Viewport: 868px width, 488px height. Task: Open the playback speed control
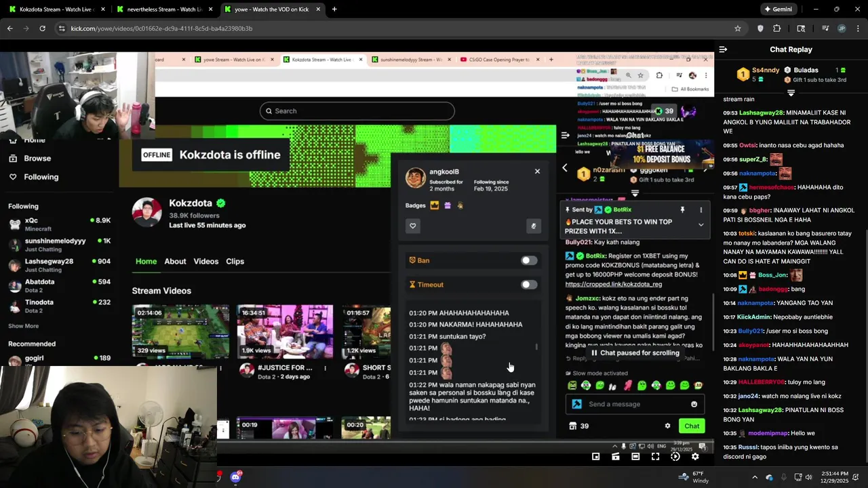(675, 457)
